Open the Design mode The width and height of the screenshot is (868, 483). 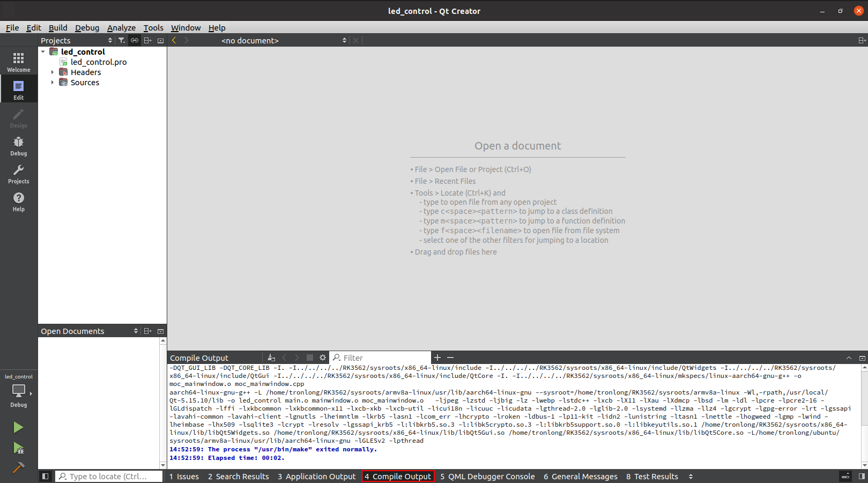click(19, 117)
